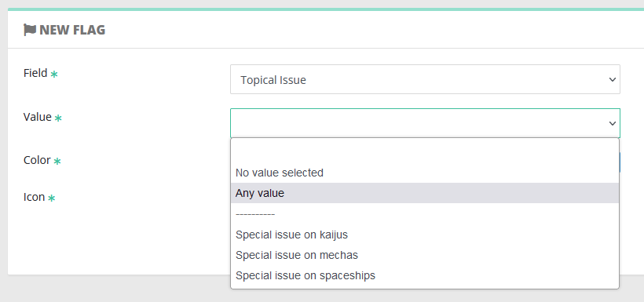This screenshot has height=302, width=644.
Task: Open the Field dropdown showing Topical Issue
Action: [425, 79]
